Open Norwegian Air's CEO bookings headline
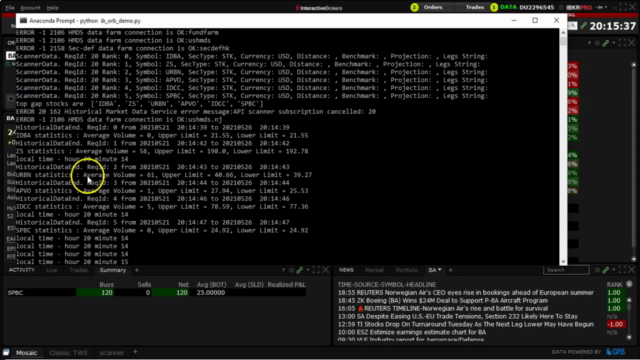This screenshot has width=640, height=360. click(465, 292)
